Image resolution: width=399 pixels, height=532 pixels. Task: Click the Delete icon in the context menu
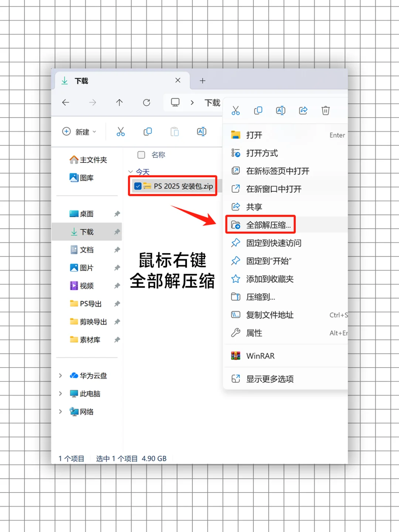(x=325, y=110)
